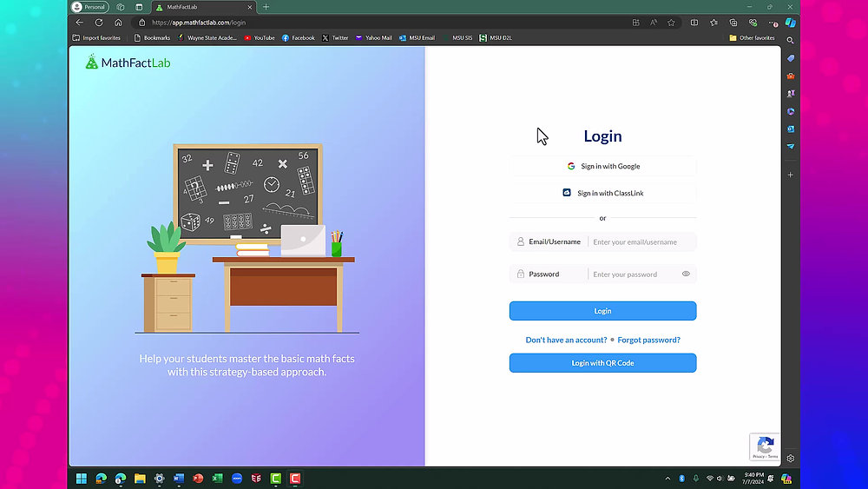868x489 pixels.
Task: Focus the Email/Username input field
Action: [x=641, y=242]
